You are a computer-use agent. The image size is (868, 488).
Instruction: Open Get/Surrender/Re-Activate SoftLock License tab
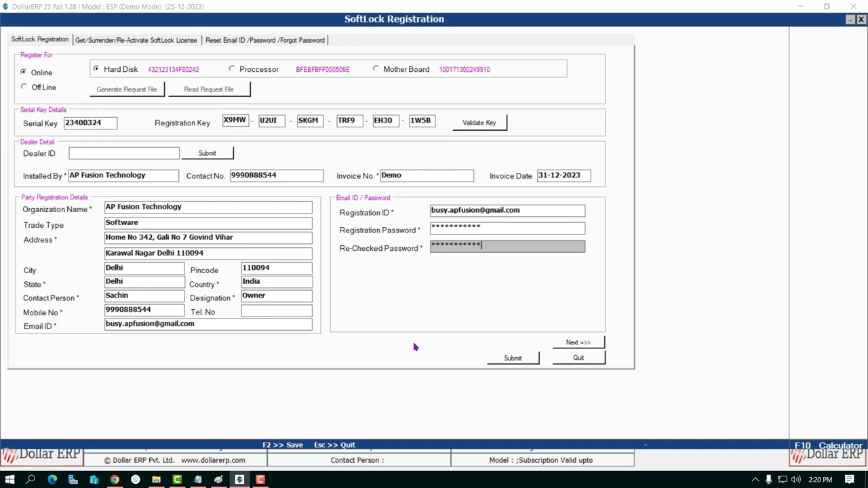[136, 40]
